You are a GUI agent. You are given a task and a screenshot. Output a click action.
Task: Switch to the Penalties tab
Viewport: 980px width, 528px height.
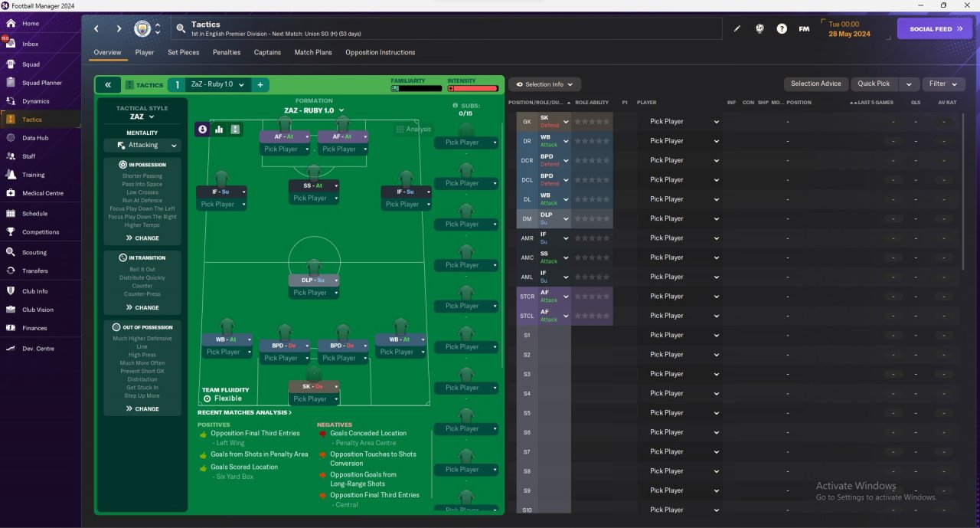(x=227, y=53)
